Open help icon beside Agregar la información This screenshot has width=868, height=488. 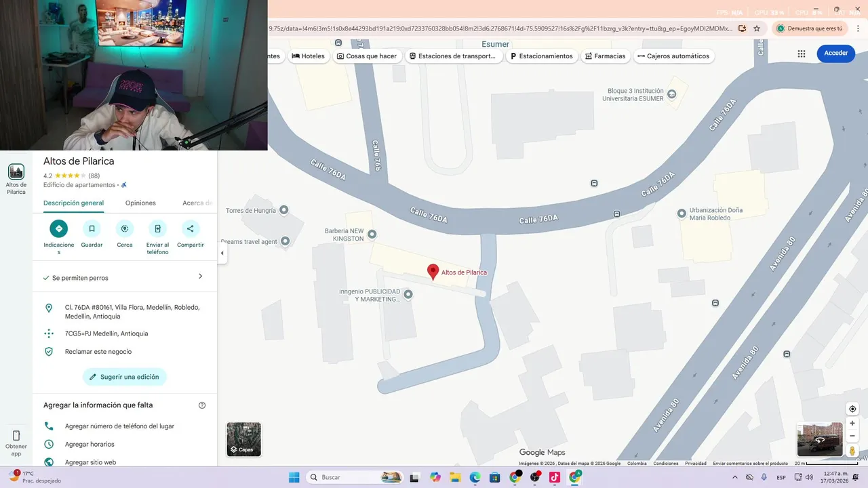point(201,405)
